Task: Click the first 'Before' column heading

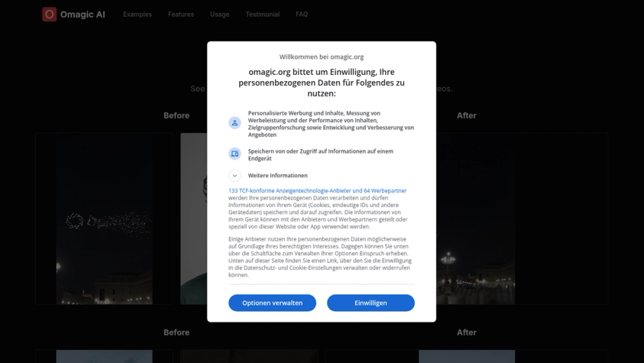Action: 176,115
